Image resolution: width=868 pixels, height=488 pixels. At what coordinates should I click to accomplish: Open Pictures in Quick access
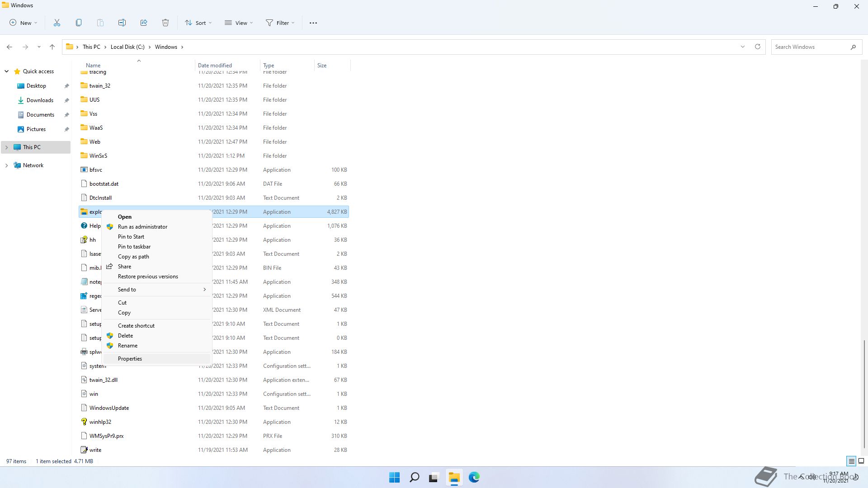[36, 129]
